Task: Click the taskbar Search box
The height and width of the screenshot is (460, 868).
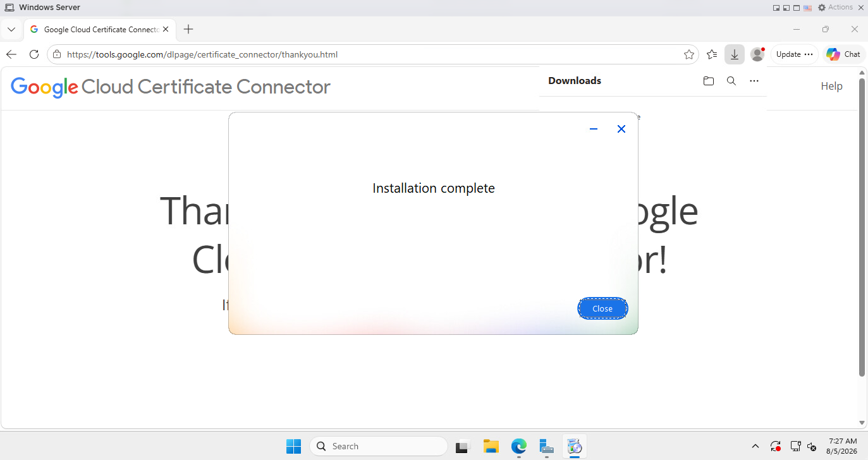Action: pyautogui.click(x=378, y=446)
